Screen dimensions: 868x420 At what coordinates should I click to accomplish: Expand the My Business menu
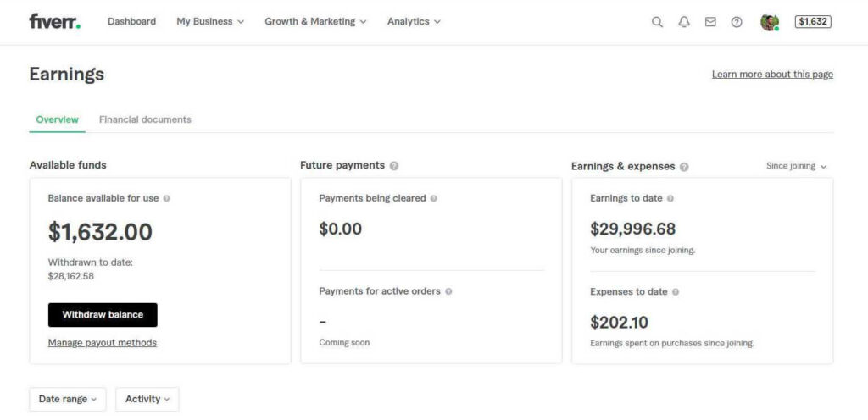point(210,21)
